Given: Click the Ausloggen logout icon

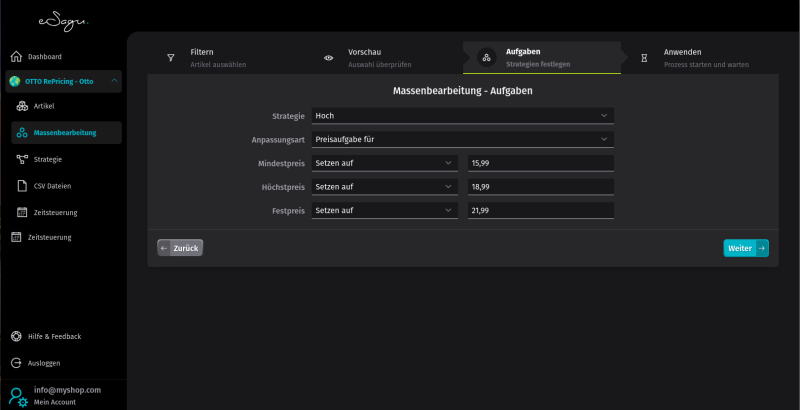Looking at the screenshot, I should [x=16, y=363].
